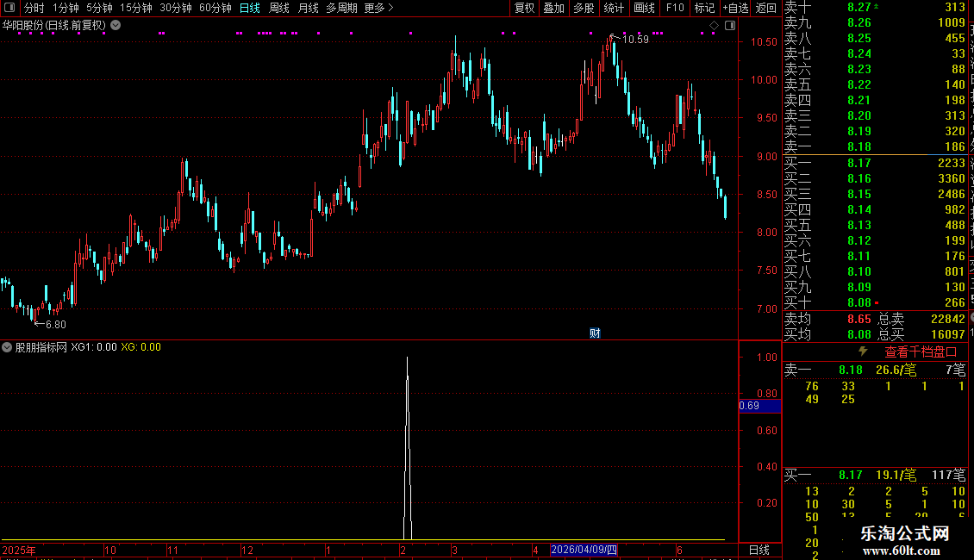Click the XG1: 0.00 indicator readout

[x=94, y=347]
